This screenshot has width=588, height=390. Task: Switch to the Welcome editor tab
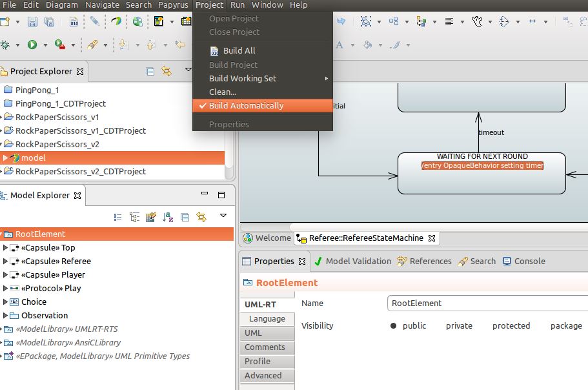267,238
